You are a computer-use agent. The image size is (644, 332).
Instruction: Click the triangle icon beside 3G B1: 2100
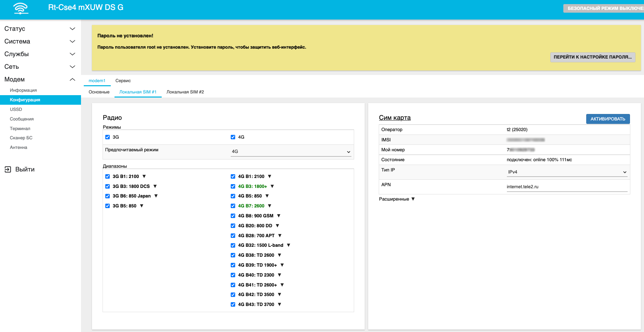click(144, 176)
